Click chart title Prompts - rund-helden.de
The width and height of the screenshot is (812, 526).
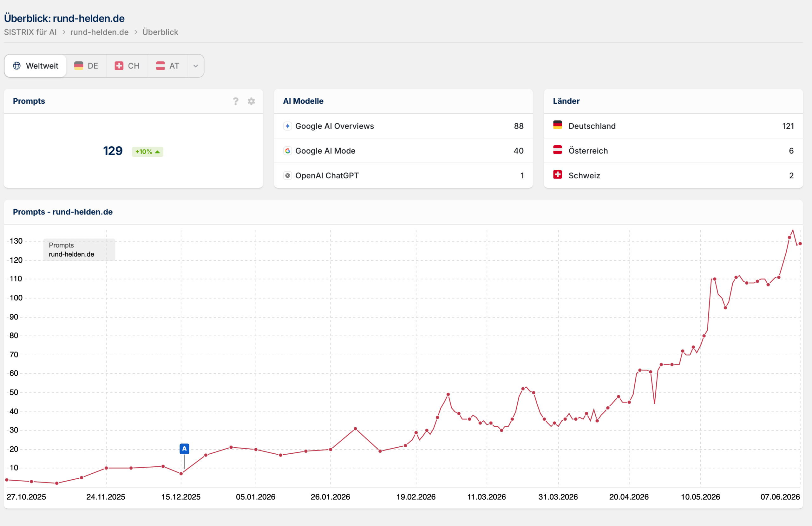click(x=63, y=212)
